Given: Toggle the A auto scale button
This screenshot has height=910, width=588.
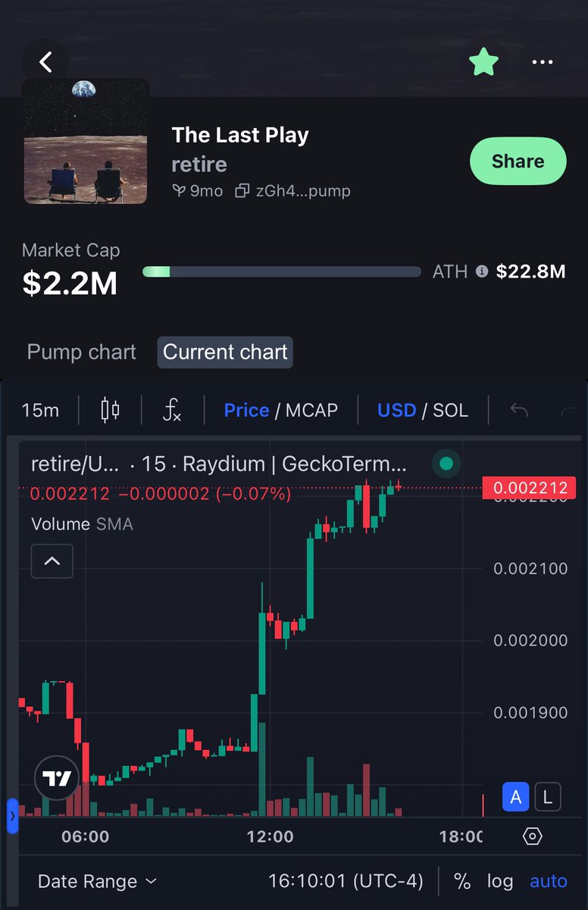Looking at the screenshot, I should tap(516, 797).
